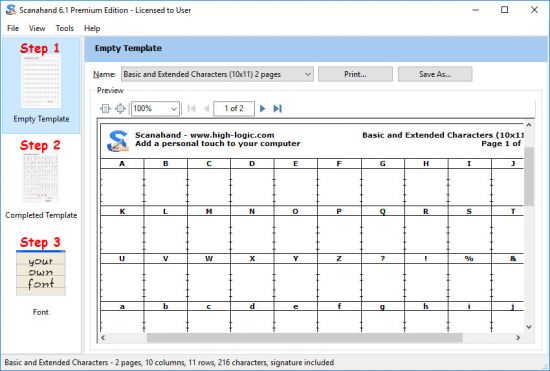Viewport: 550px width, 371px height.
Task: Open the Tools menu
Action: pos(65,28)
